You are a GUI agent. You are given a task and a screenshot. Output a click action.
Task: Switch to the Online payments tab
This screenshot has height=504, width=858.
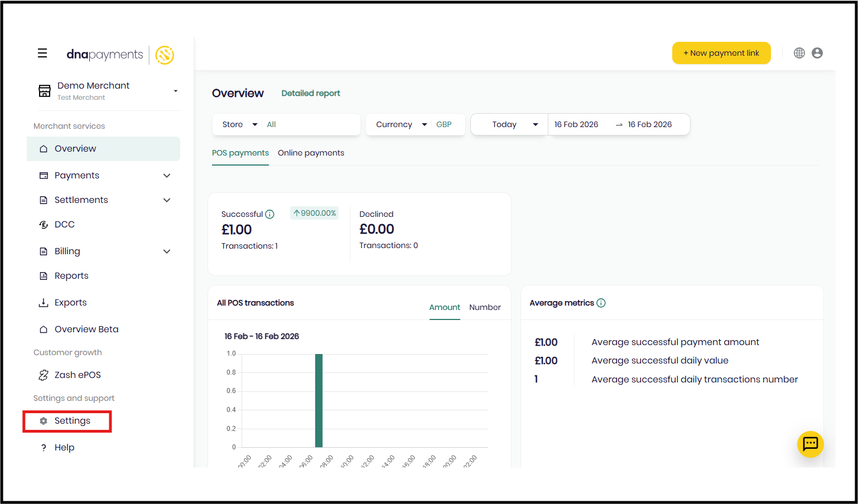(x=311, y=153)
